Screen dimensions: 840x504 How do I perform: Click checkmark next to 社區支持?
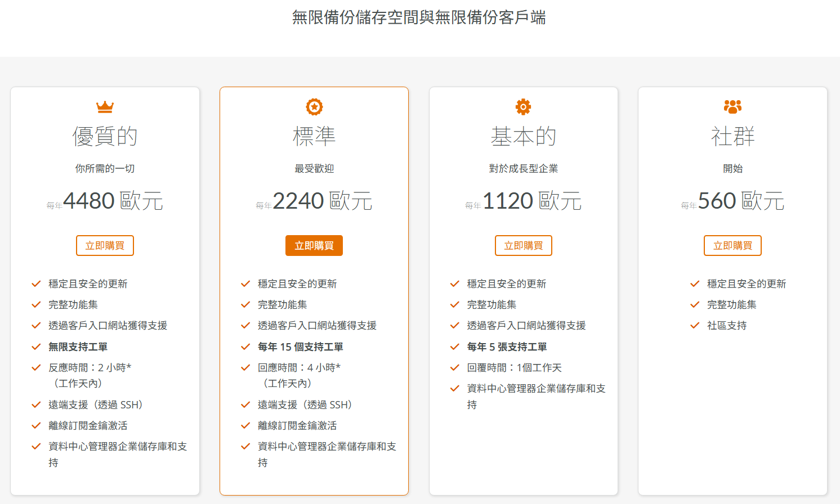[695, 325]
